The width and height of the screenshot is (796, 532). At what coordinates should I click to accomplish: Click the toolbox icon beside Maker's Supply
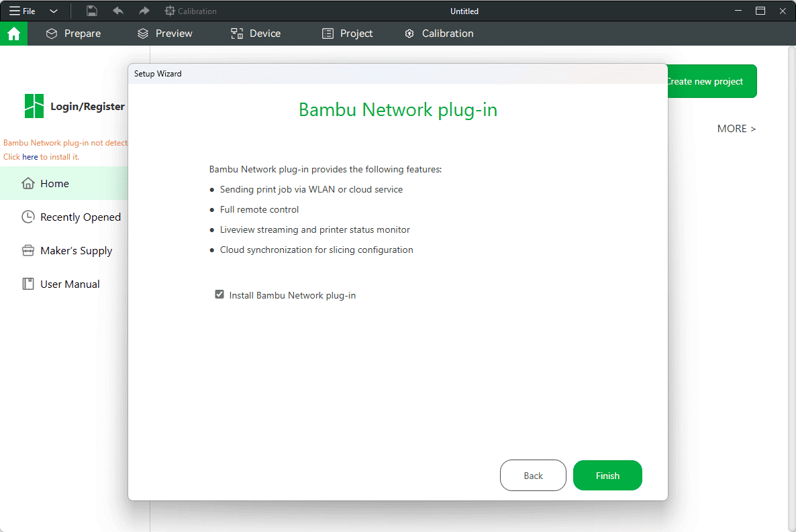coord(28,250)
